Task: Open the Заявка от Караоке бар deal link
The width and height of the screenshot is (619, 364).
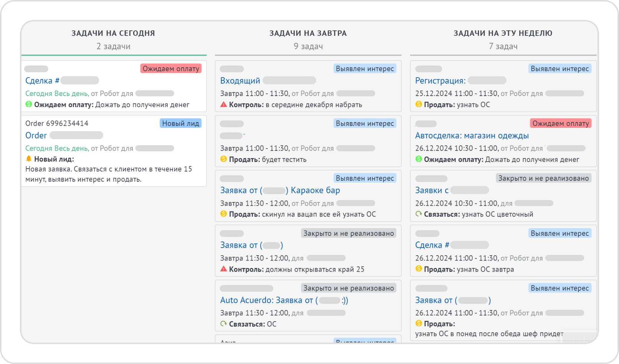Action: (280, 190)
